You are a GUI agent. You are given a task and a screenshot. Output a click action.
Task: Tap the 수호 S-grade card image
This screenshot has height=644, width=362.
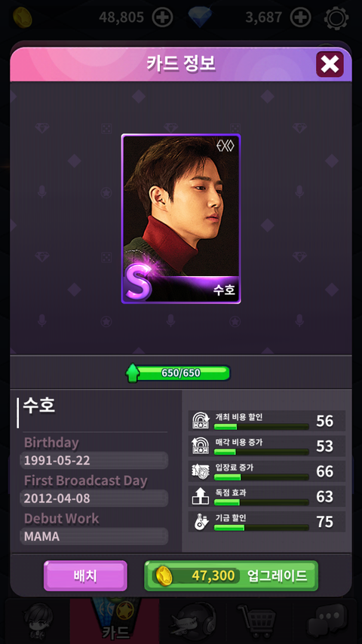pos(181,219)
